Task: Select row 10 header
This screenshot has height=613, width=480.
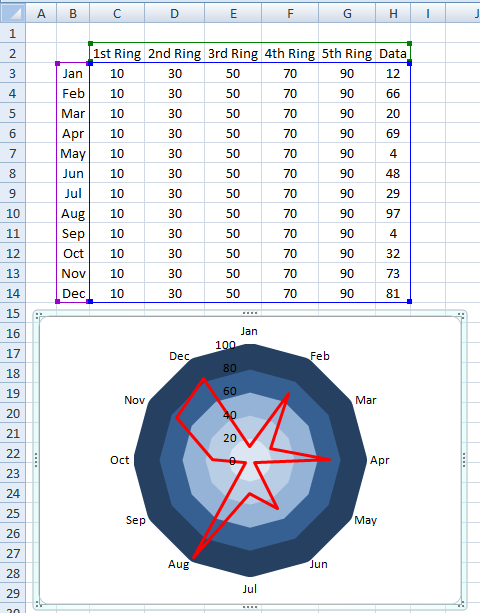Action: click(x=13, y=213)
